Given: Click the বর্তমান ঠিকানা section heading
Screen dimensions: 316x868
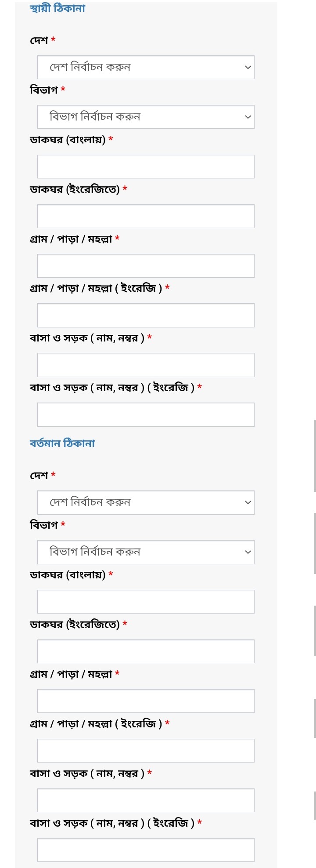Looking at the screenshot, I should click(x=62, y=443).
